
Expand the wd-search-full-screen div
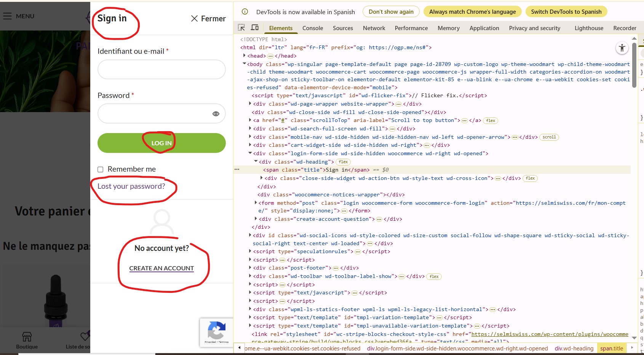tap(250, 128)
